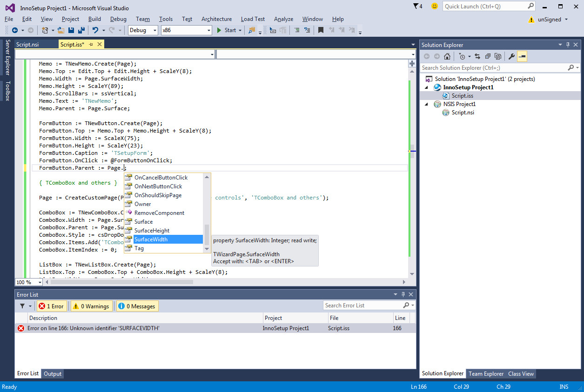Open Properties with the wrench icon
Image resolution: width=584 pixels, height=392 pixels.
pos(511,56)
